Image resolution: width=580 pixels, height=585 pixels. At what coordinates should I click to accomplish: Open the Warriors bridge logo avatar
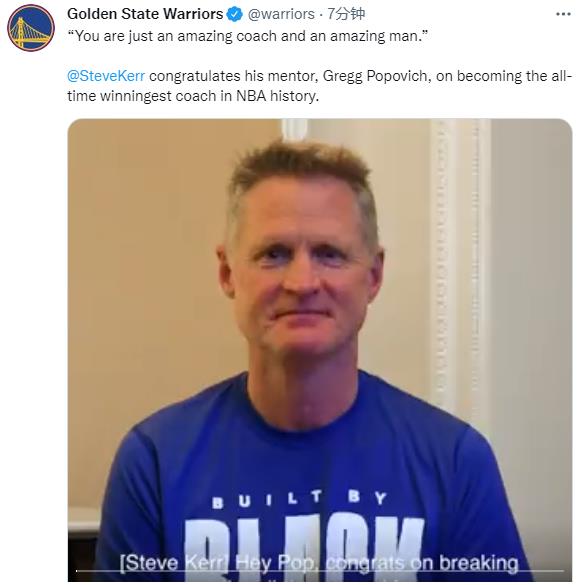coord(31,28)
